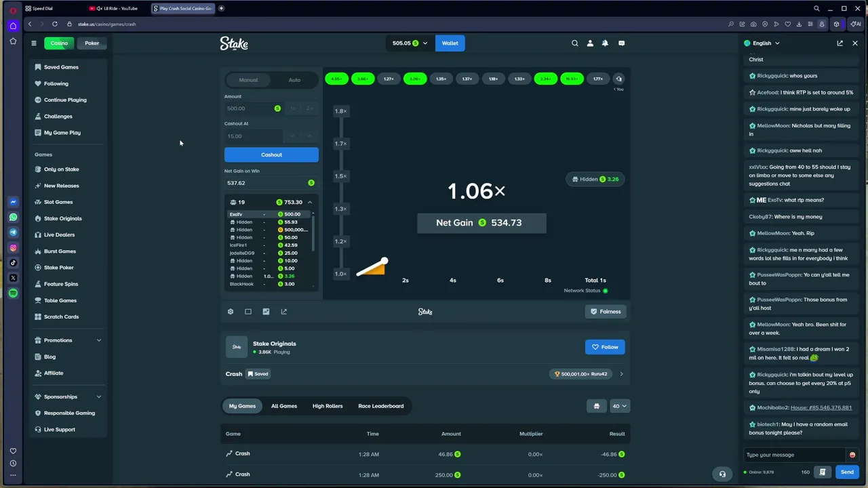Click the Cashout button
868x488 pixels.
coord(271,155)
